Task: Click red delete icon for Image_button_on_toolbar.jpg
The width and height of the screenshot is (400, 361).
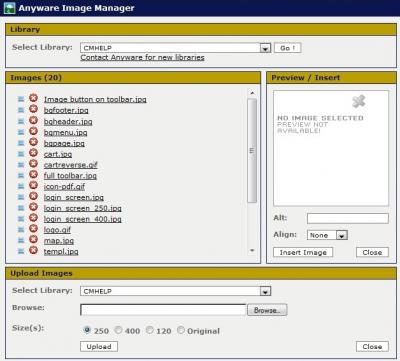Action: (x=33, y=98)
